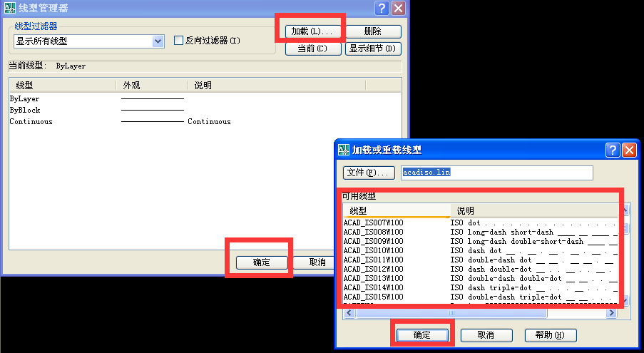644x353 pixels.
Task: Select ACAD_ISO11W100 linetype
Action: coord(481,260)
